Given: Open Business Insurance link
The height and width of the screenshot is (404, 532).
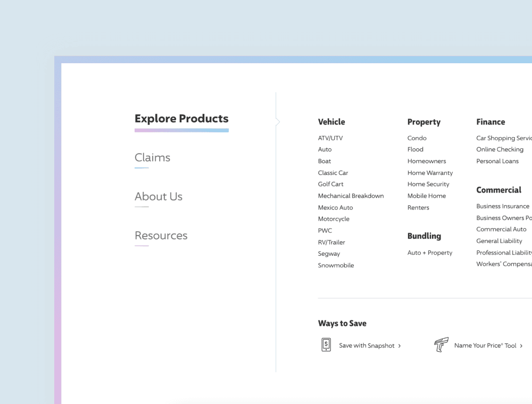Looking at the screenshot, I should pos(503,206).
